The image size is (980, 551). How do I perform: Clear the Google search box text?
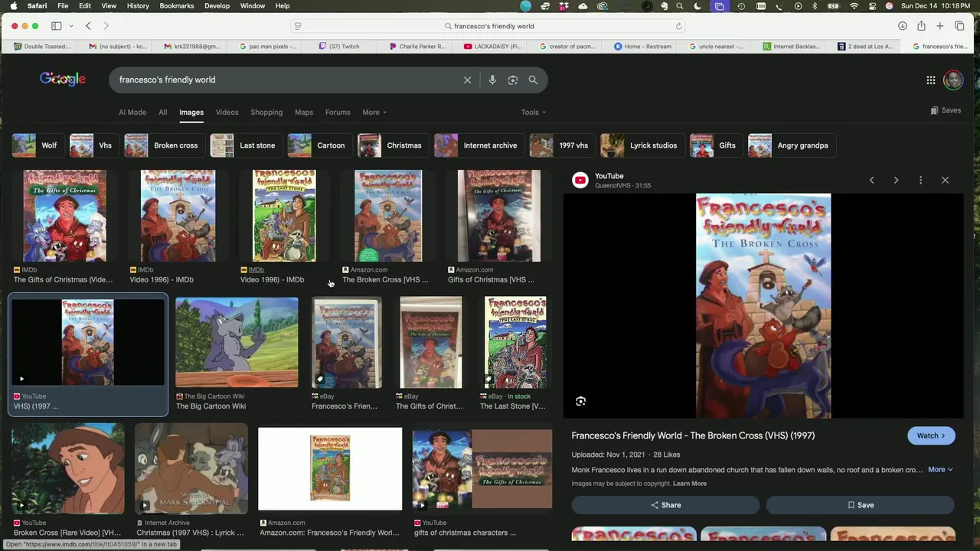click(467, 80)
